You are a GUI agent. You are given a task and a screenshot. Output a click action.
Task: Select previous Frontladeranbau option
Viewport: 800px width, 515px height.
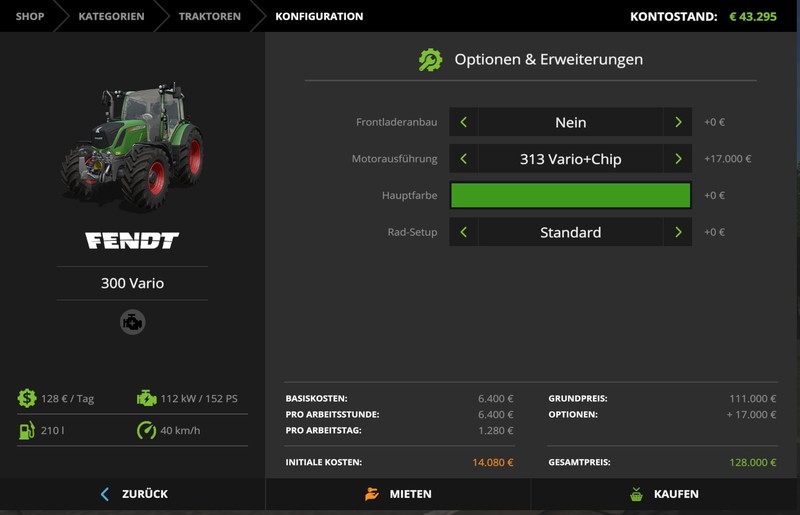[x=463, y=122]
